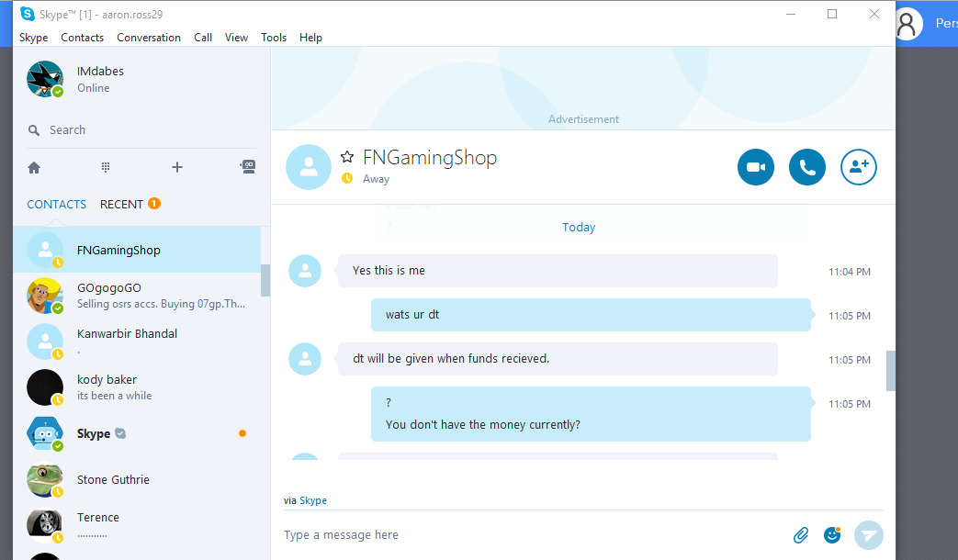Send the message with the paper-plane button
The height and width of the screenshot is (560, 958).
[x=868, y=535]
